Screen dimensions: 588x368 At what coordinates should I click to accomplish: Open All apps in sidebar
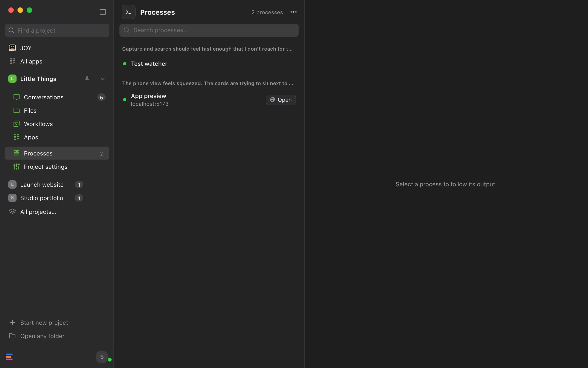click(x=57, y=61)
